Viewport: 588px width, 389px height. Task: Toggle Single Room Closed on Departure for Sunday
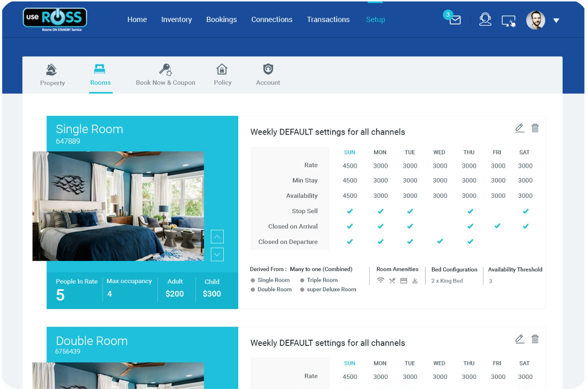click(x=350, y=241)
